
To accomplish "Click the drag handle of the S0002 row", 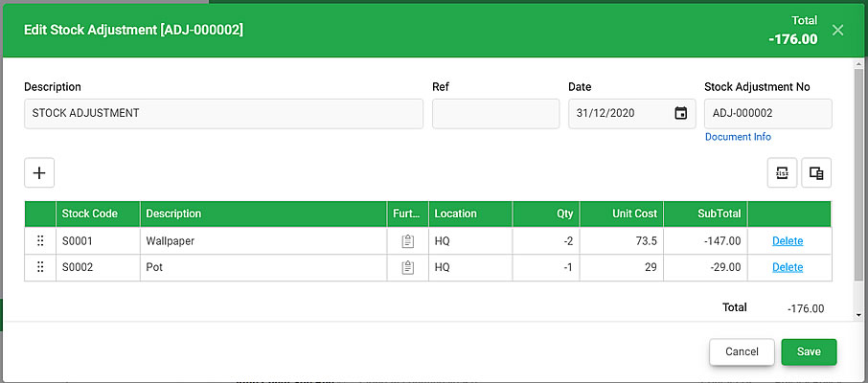I will (x=40, y=267).
